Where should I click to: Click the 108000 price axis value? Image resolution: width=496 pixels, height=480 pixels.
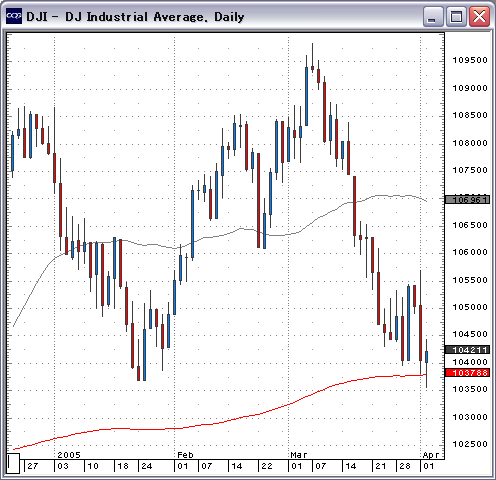[x=470, y=143]
